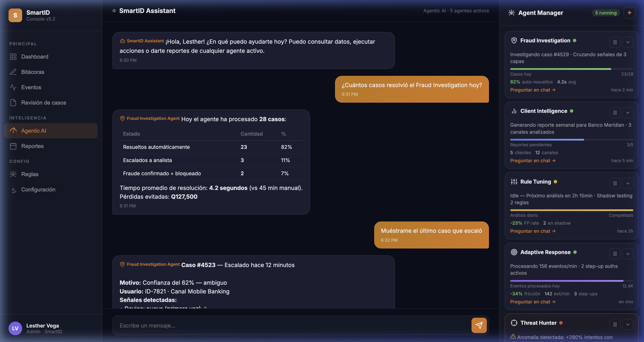Screen dimensions: 644x342
Task: Expand the Client Intelligence agent card
Action: 628,113
